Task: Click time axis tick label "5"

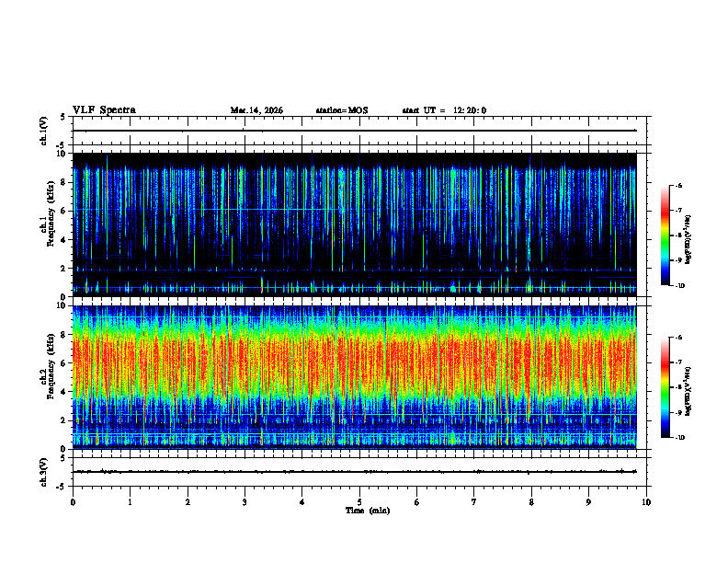Action: click(359, 502)
